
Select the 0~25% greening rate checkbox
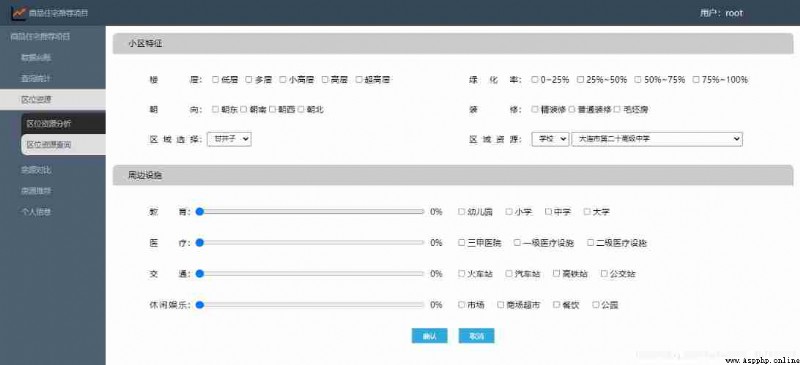tap(535, 80)
